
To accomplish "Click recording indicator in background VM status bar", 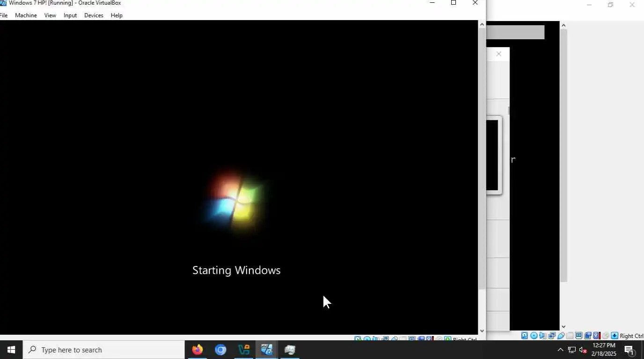I will 588,336.
